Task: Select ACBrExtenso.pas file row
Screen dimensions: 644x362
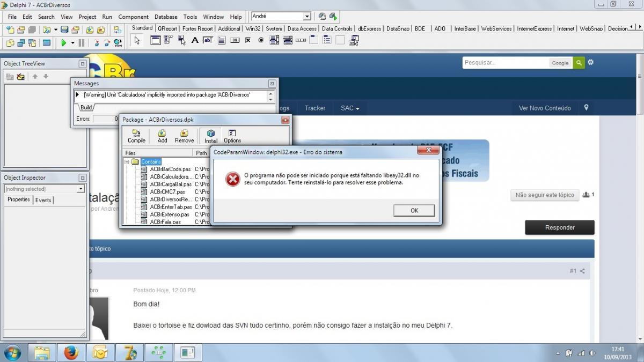Action: coord(170,214)
